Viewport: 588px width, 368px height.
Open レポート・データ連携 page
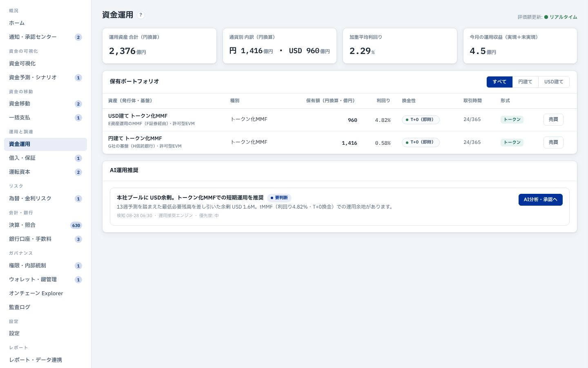point(45,360)
